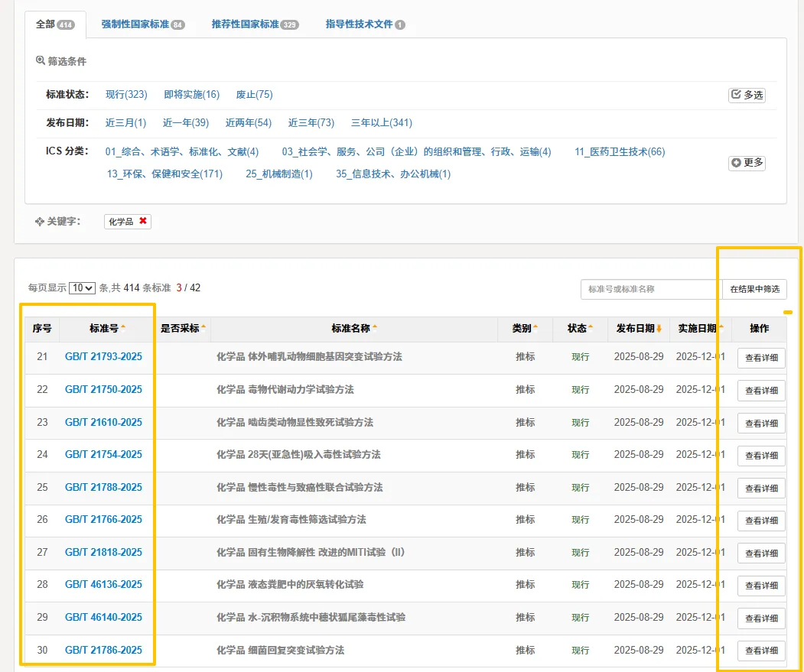Click title 化学品 慢性毒性与致癌性联合试验方法
804x672 pixels.
[x=299, y=487]
